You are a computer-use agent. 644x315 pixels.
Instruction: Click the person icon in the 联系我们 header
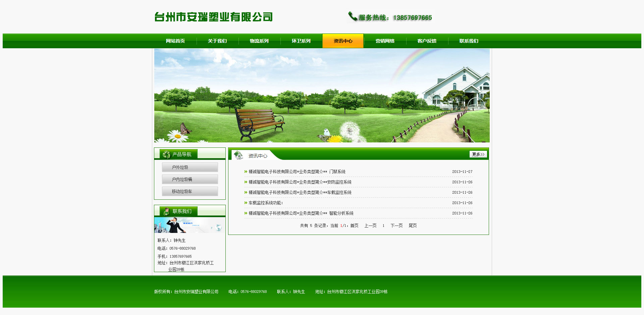[166, 211]
